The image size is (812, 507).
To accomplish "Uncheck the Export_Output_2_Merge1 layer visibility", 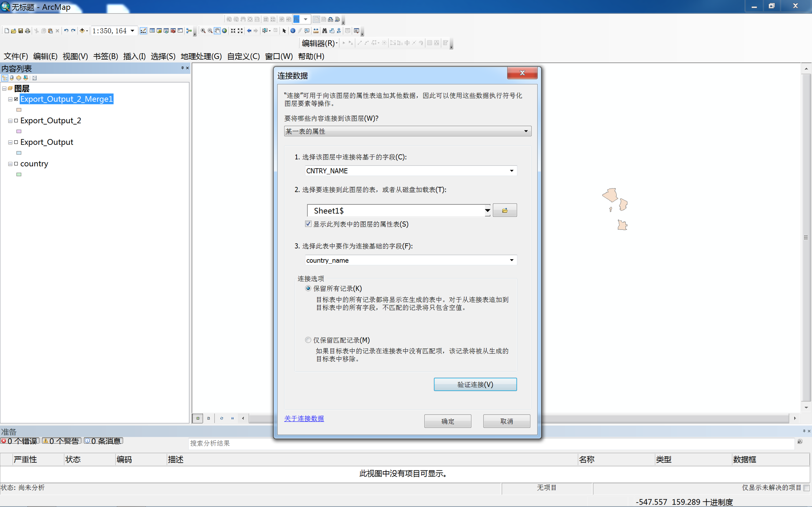I will (x=16, y=99).
